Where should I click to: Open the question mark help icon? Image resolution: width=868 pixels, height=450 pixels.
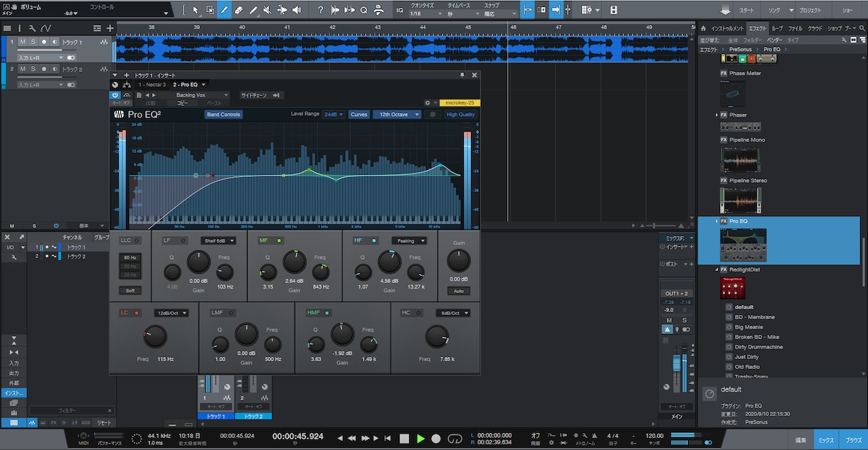point(320,10)
